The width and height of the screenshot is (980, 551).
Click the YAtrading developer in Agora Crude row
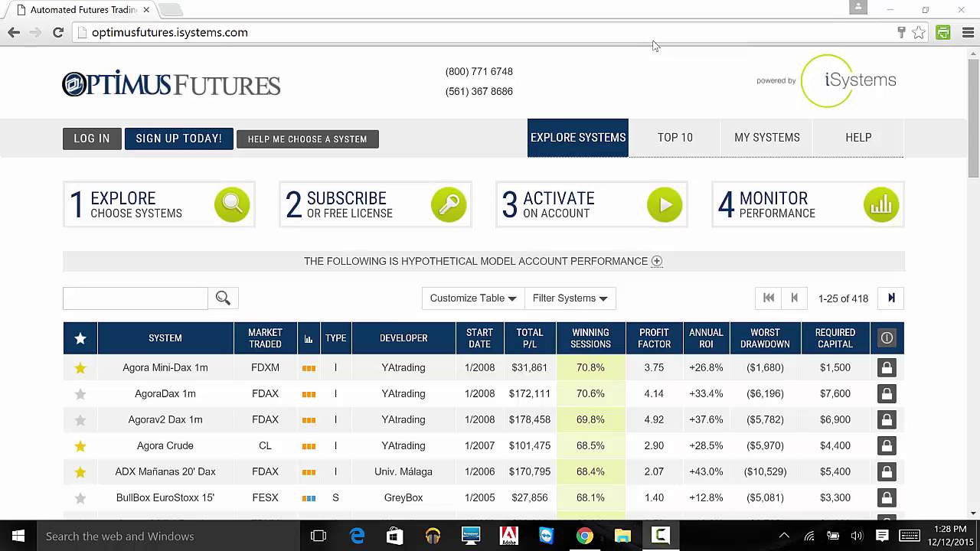click(x=403, y=446)
